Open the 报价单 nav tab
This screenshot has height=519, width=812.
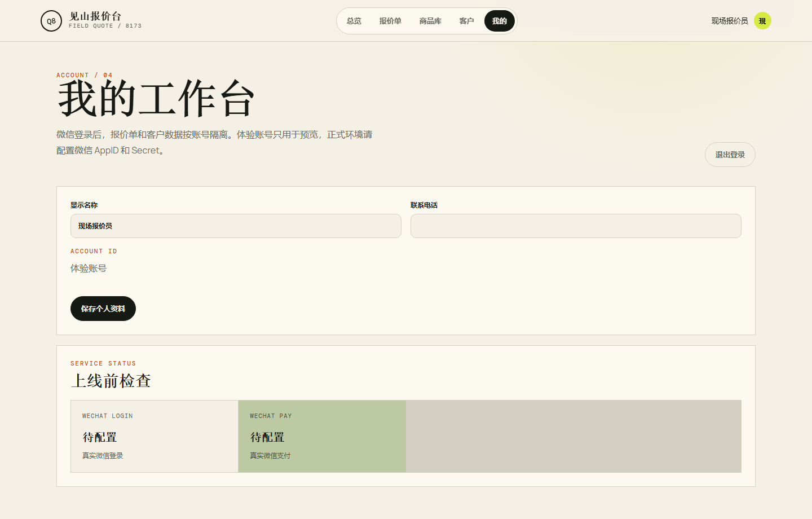(x=390, y=21)
